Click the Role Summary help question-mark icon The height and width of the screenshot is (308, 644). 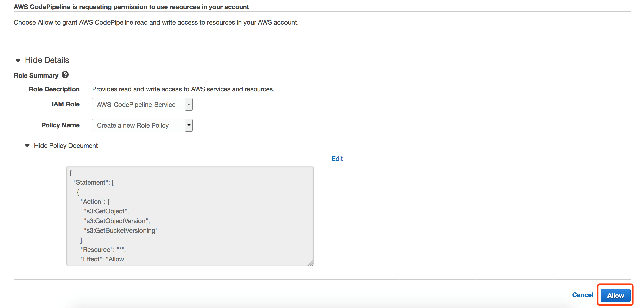(65, 75)
